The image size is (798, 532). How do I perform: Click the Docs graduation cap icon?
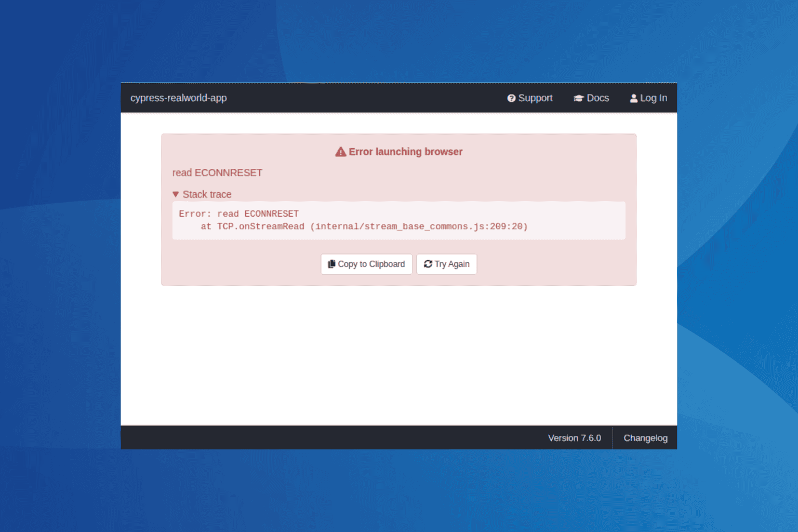[579, 98]
